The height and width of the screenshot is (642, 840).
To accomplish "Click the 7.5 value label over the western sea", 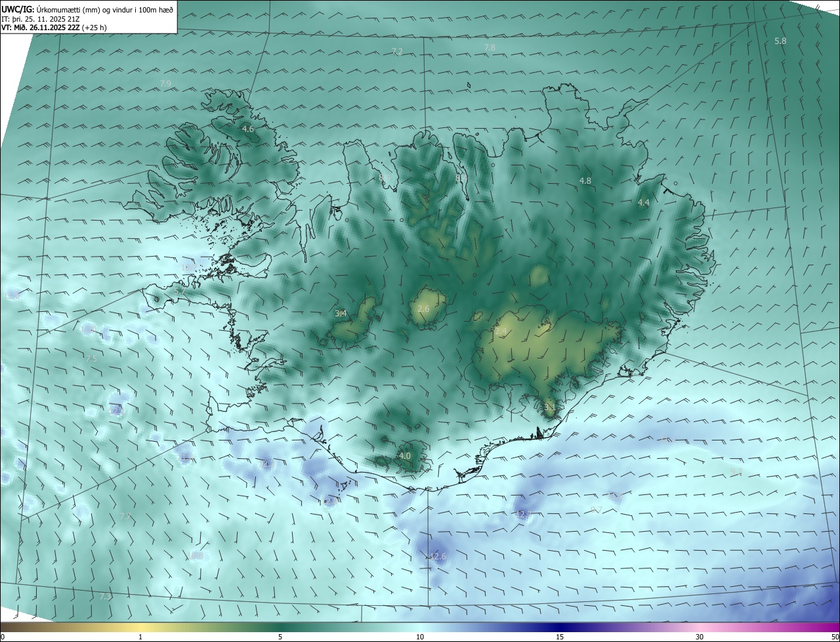I will tap(91, 358).
